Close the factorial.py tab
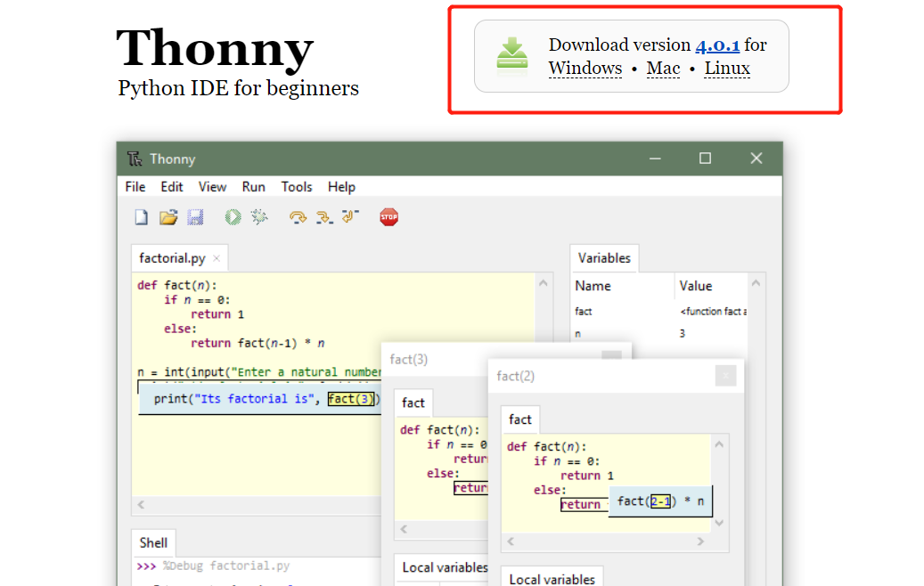924x586 pixels. coord(217,258)
